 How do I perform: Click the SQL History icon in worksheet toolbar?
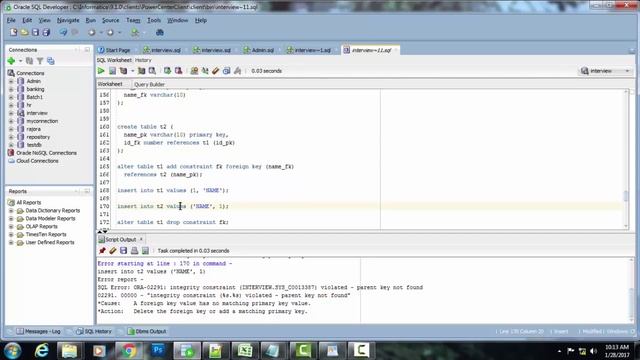pyautogui.click(x=227, y=71)
